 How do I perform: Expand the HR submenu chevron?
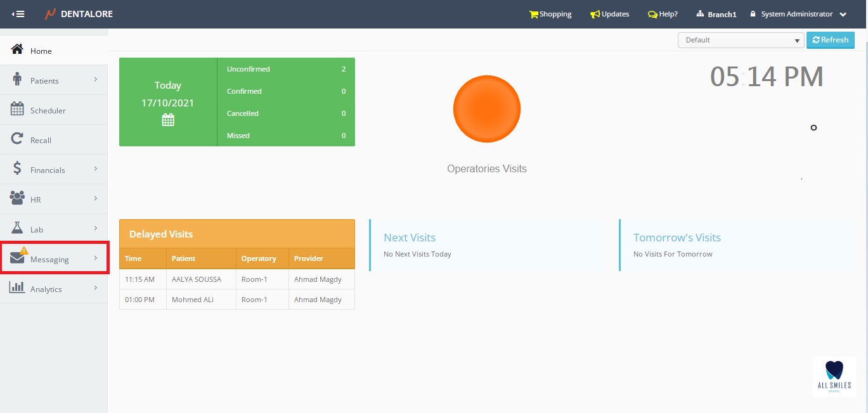pyautogui.click(x=96, y=199)
